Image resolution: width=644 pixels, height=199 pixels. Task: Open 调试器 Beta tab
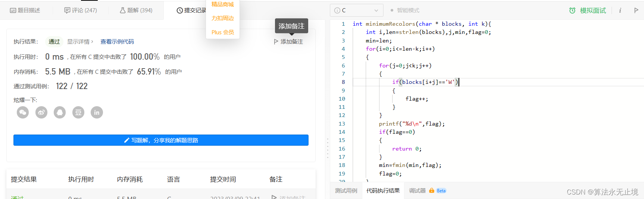tap(428, 190)
